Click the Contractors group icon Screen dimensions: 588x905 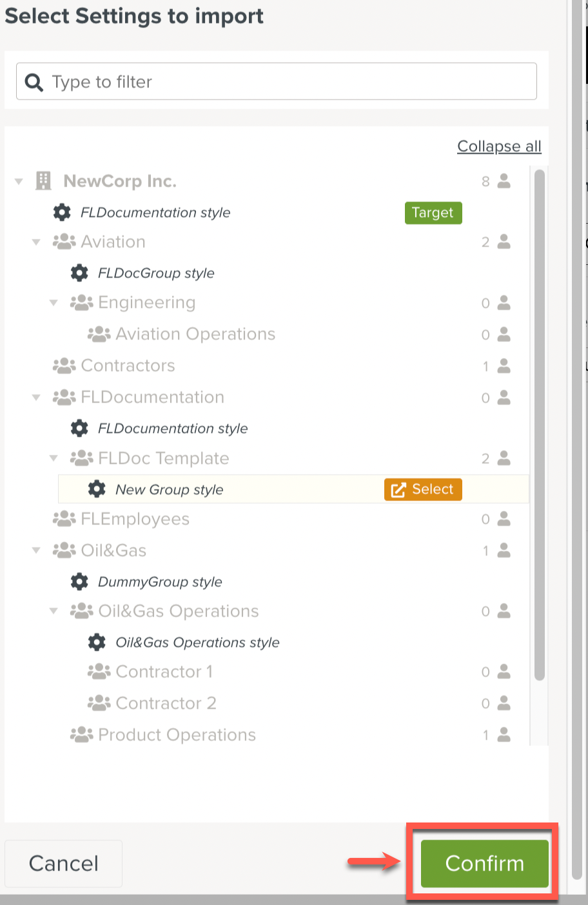point(64,365)
